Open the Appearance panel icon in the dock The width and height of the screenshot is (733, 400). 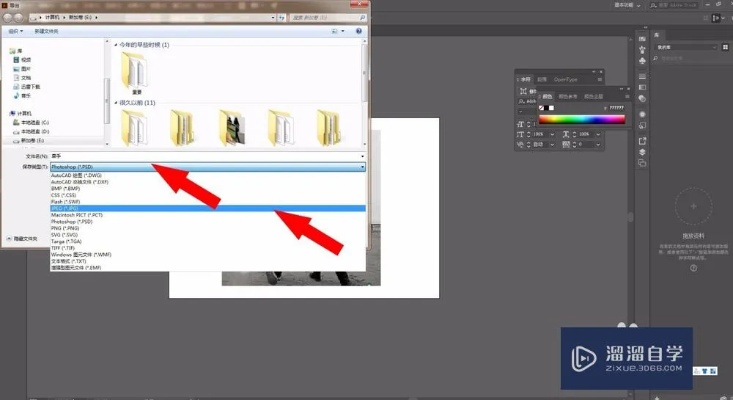click(642, 114)
